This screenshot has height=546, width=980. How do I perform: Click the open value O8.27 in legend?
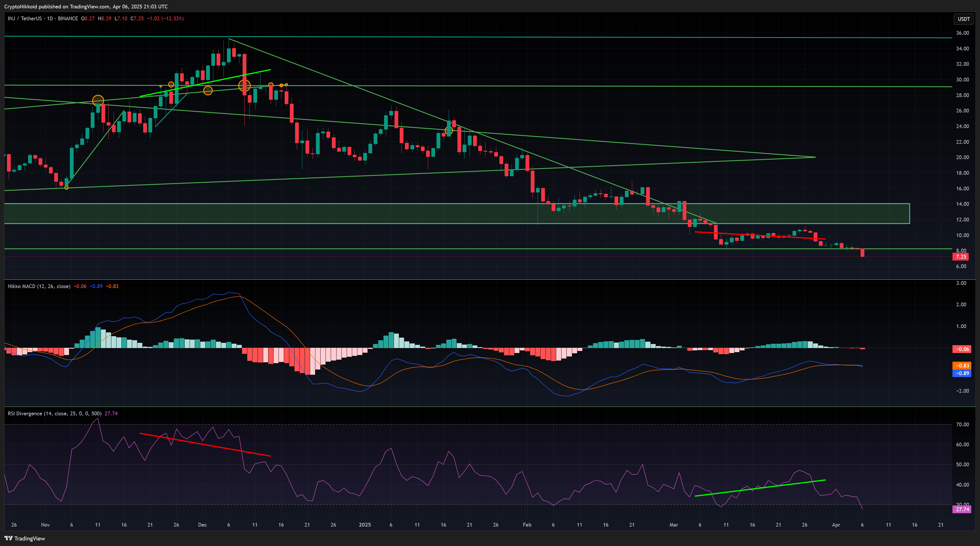[x=88, y=18]
